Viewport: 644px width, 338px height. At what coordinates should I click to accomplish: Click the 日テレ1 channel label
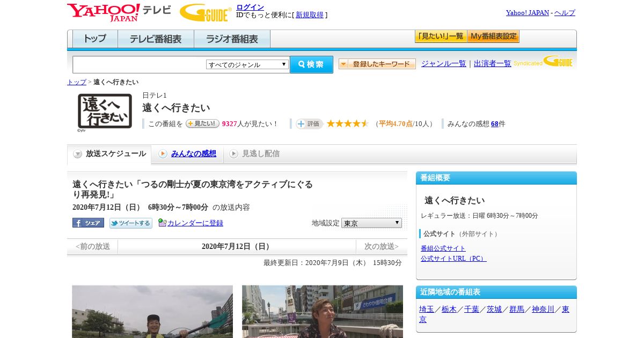(x=155, y=95)
